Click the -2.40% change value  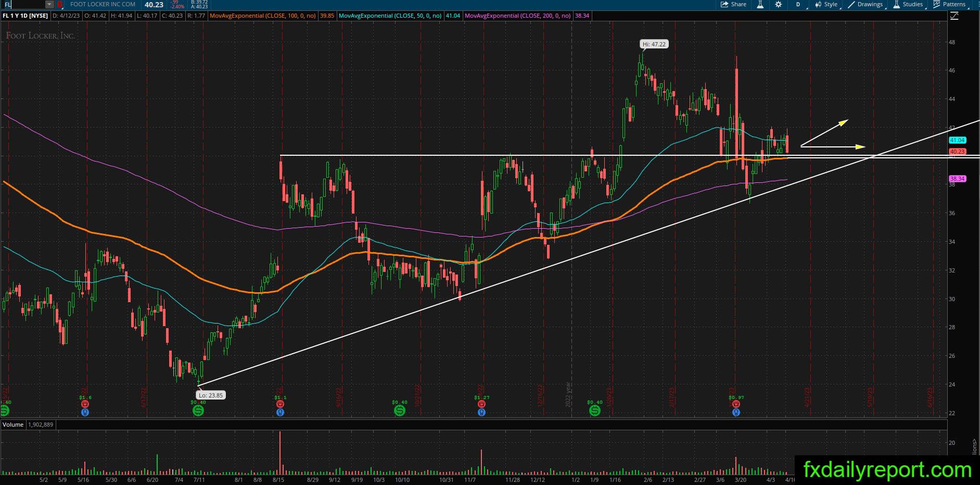click(178, 7)
